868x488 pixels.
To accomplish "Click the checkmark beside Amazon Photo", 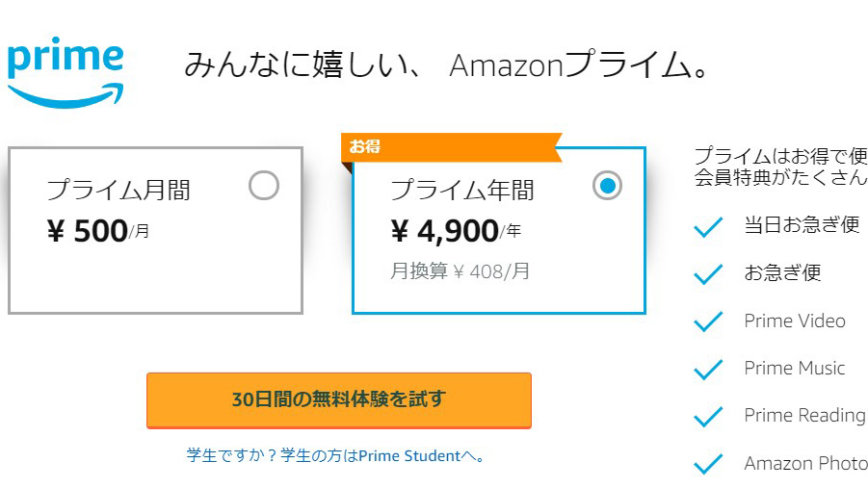I will pyautogui.click(x=708, y=464).
